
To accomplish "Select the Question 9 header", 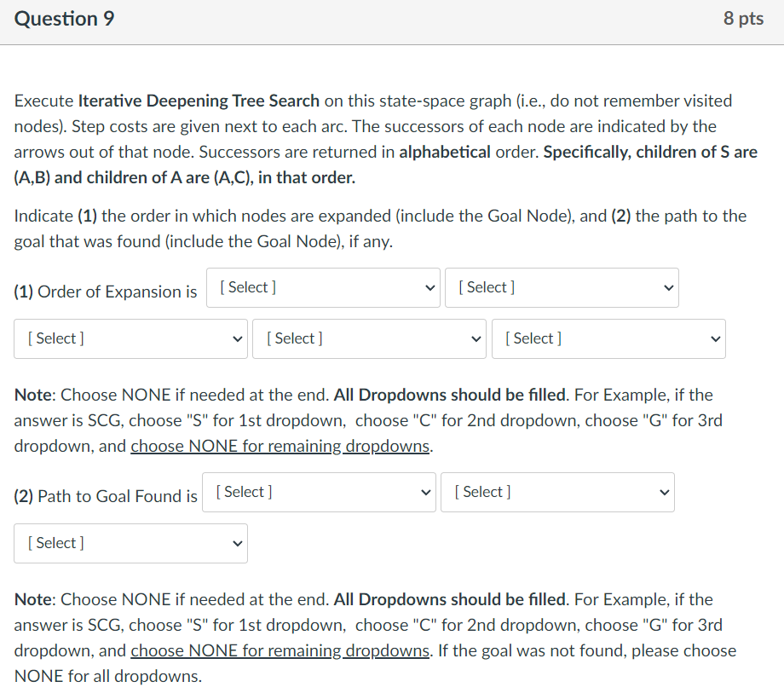I will (x=63, y=17).
